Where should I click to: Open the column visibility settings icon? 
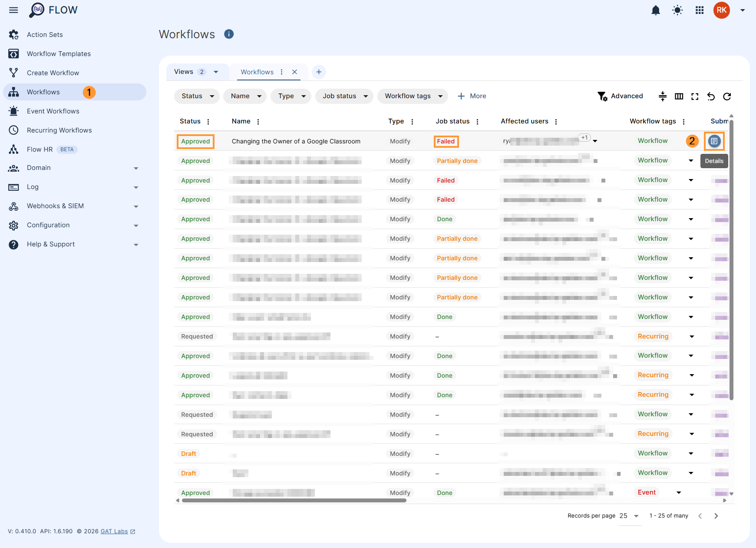[x=679, y=96]
